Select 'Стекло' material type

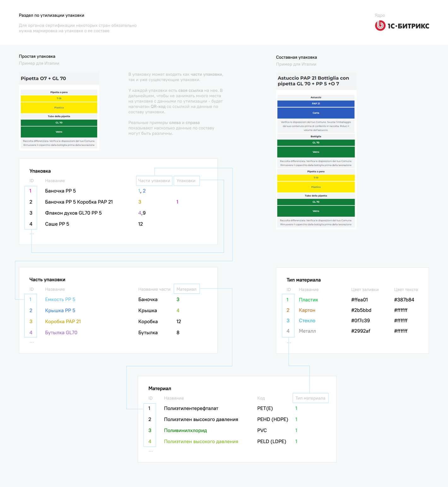pos(307,321)
